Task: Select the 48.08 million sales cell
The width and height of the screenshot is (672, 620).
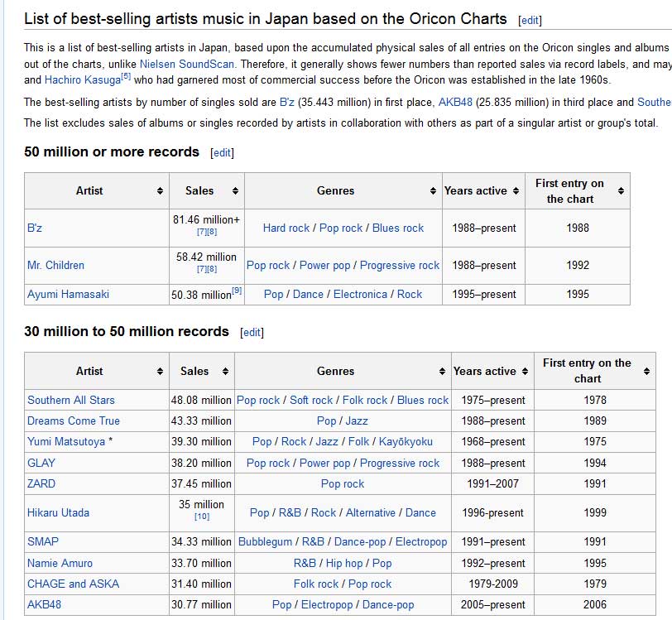Action: pyautogui.click(x=201, y=400)
